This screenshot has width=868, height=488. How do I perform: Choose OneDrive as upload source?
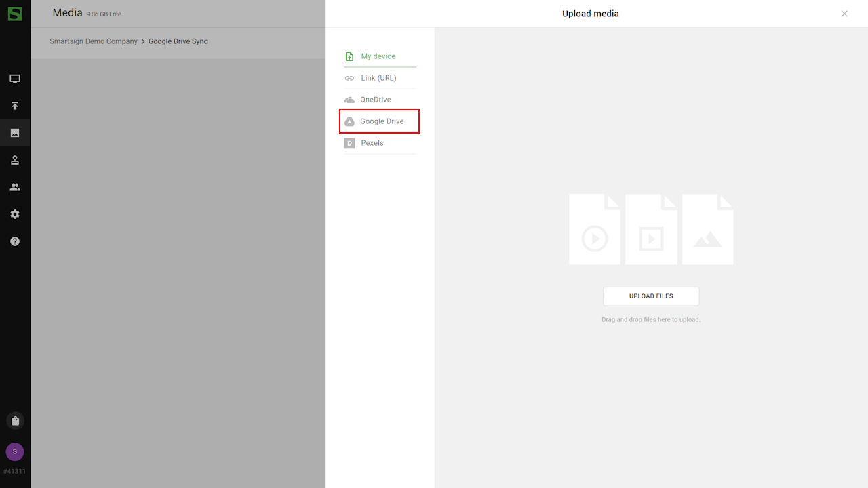pyautogui.click(x=376, y=100)
